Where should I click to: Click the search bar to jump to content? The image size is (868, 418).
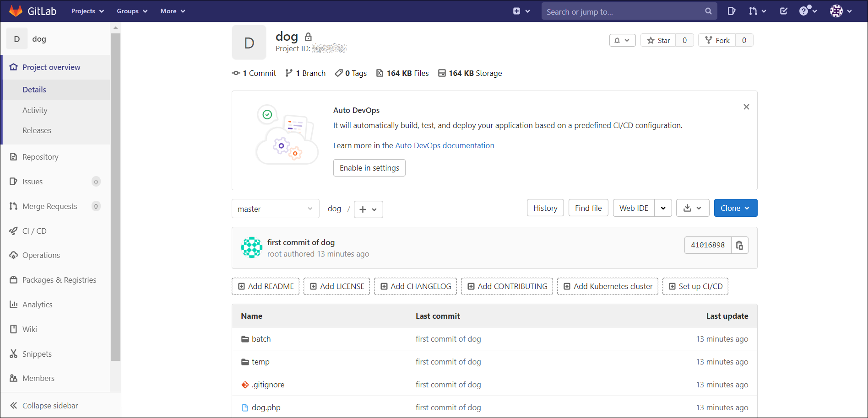tap(629, 11)
